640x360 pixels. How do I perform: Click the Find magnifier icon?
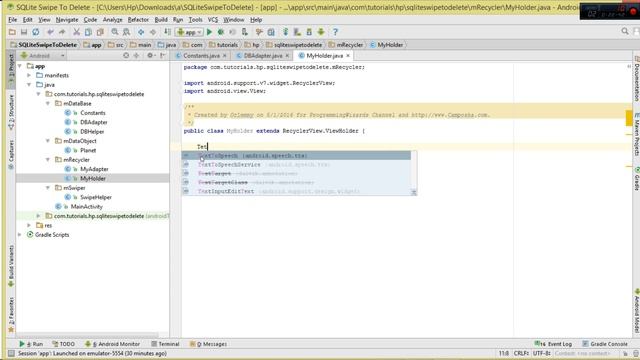tap(115, 32)
